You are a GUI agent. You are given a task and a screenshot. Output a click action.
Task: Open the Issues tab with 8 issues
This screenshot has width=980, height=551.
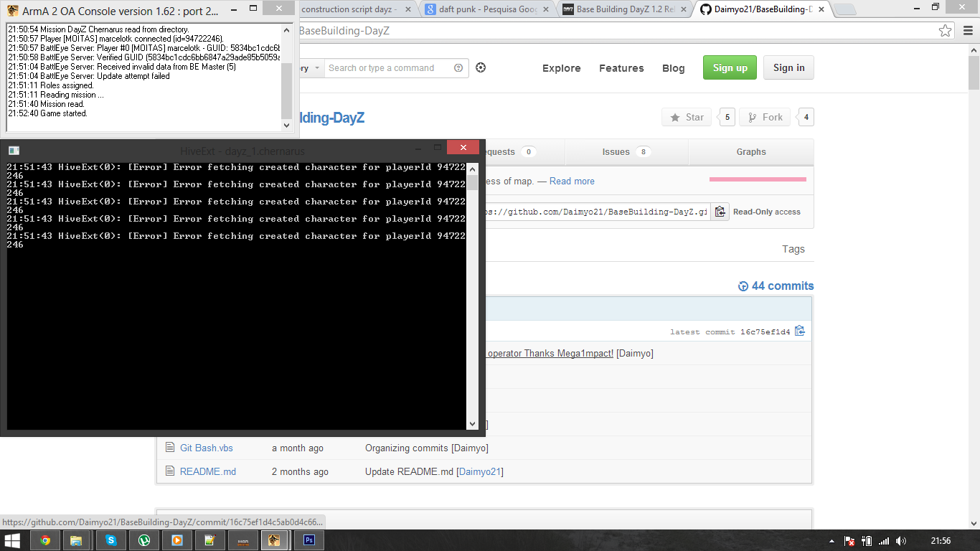(x=626, y=152)
